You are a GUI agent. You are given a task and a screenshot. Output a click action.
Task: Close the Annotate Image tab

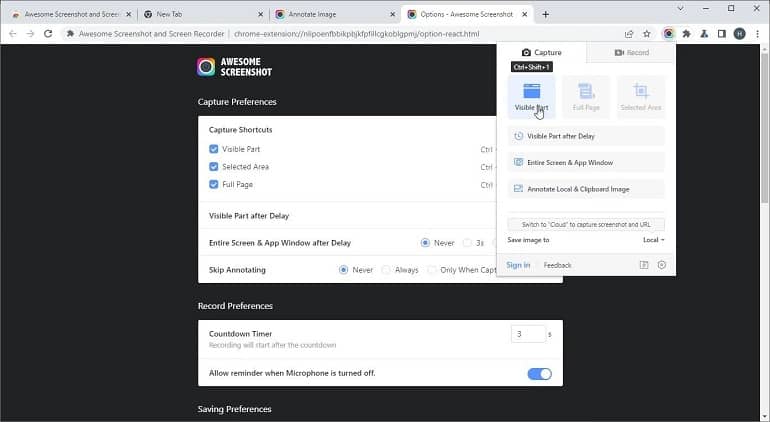392,14
